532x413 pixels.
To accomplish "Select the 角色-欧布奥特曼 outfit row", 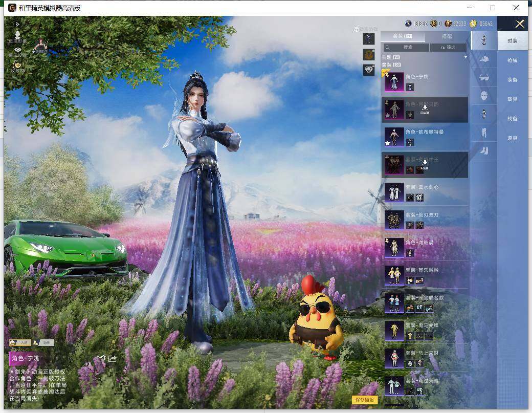I will point(425,137).
